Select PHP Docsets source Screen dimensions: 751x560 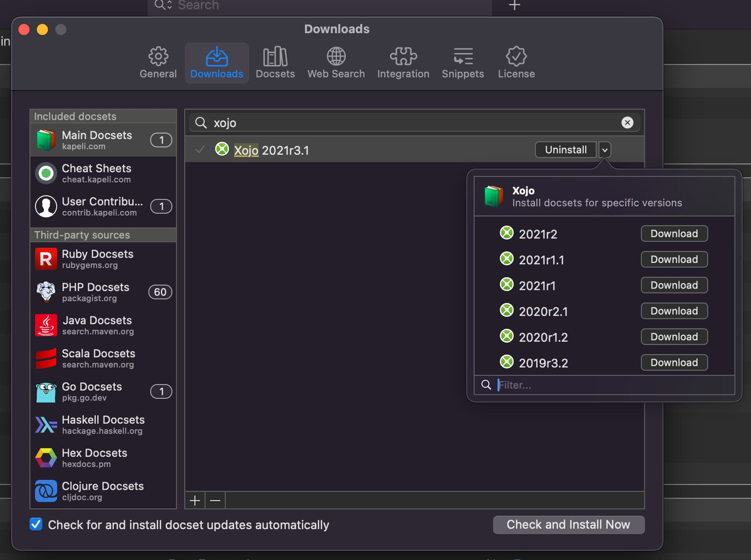[x=103, y=292]
